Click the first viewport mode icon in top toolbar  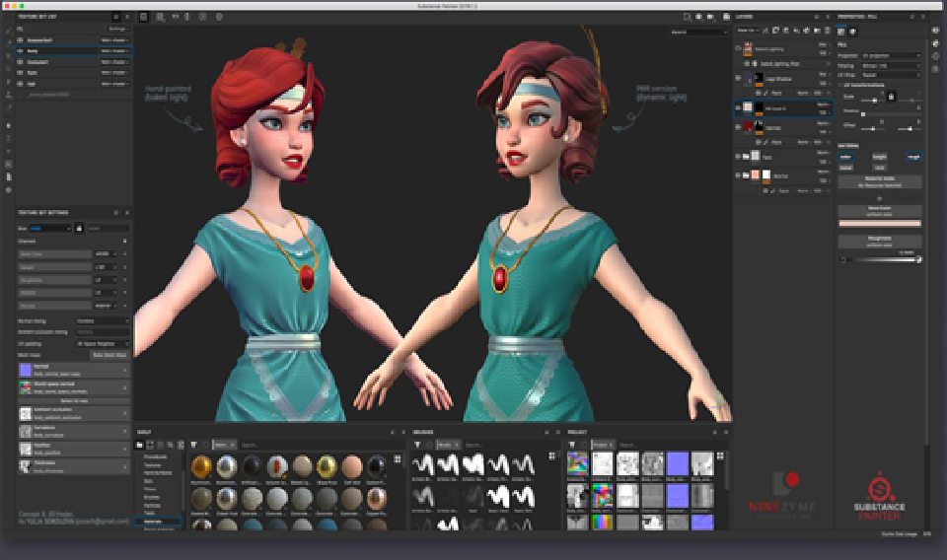pos(144,17)
